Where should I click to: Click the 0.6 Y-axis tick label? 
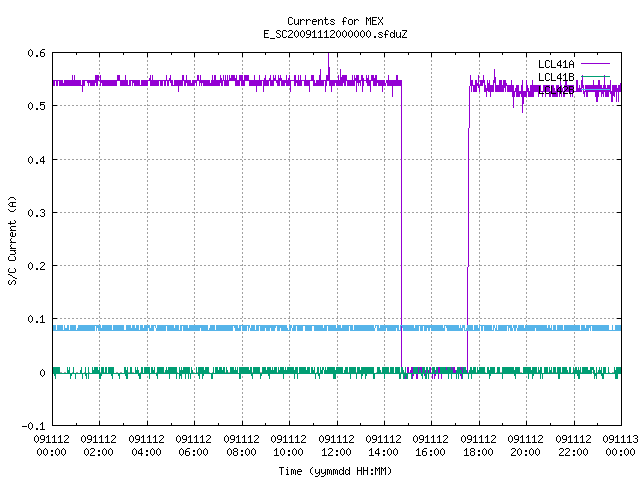pyautogui.click(x=36, y=53)
